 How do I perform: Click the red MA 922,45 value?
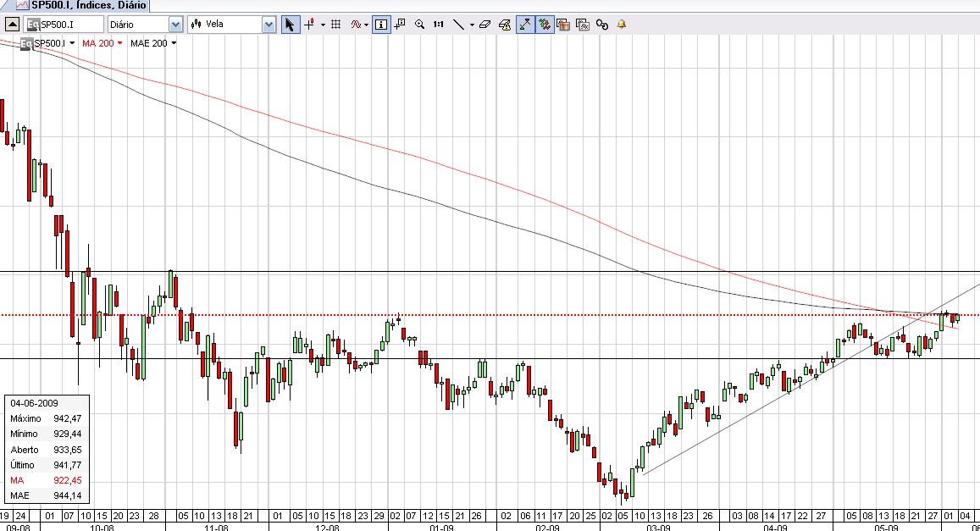pyautogui.click(x=68, y=480)
